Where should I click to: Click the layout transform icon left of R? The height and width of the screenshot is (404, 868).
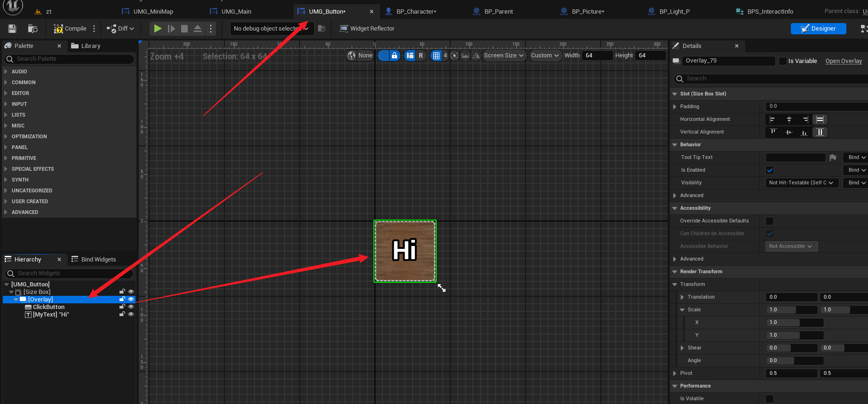(x=410, y=55)
